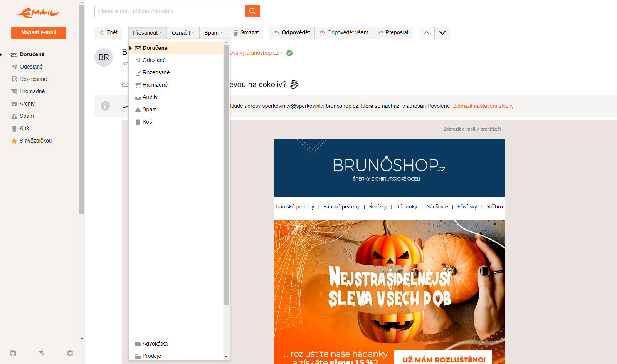
Task: Collapse the Přesunout dropdown
Action: tap(148, 33)
